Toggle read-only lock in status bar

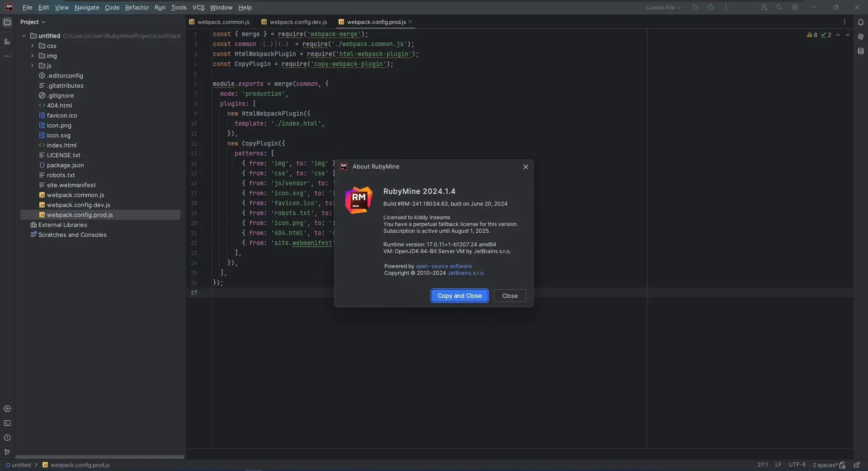857,465
